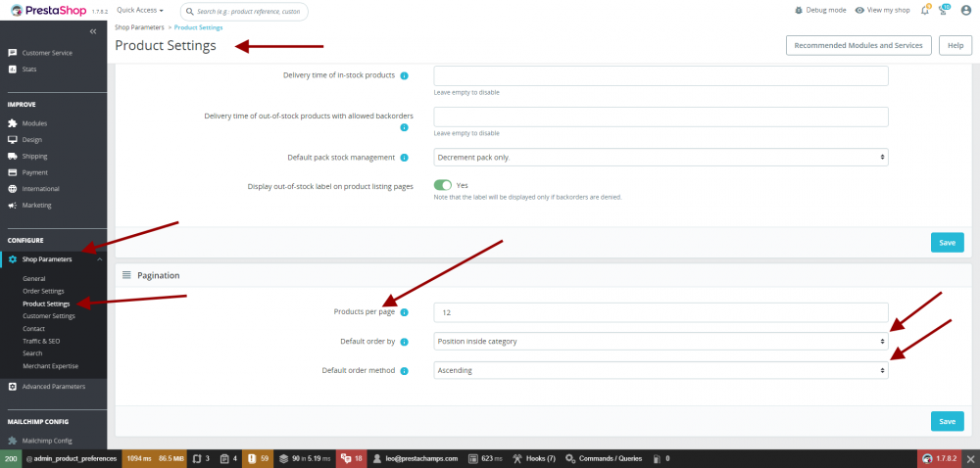This screenshot has height=468, width=980.
Task: Click the Delivery time of in-stock products field
Action: (x=661, y=75)
